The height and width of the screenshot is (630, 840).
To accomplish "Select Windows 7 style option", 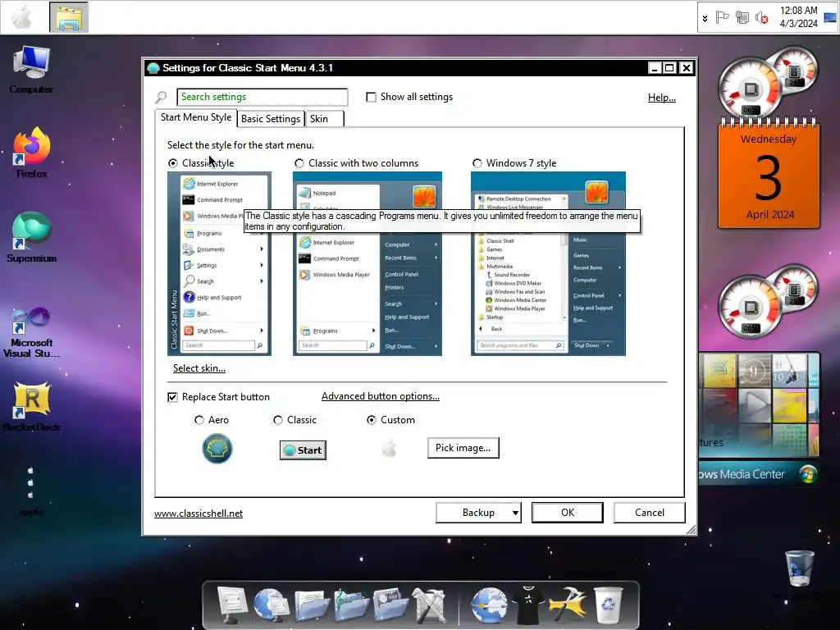I will 477,163.
